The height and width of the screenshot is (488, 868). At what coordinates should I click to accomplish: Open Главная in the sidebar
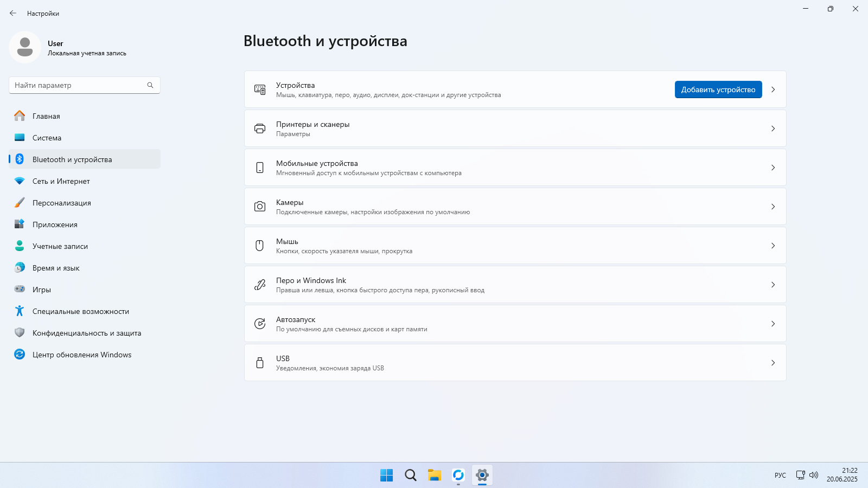[85, 116]
